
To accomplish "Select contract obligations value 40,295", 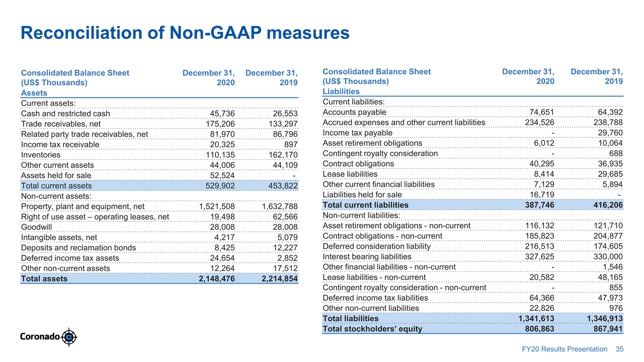I will point(542,164).
